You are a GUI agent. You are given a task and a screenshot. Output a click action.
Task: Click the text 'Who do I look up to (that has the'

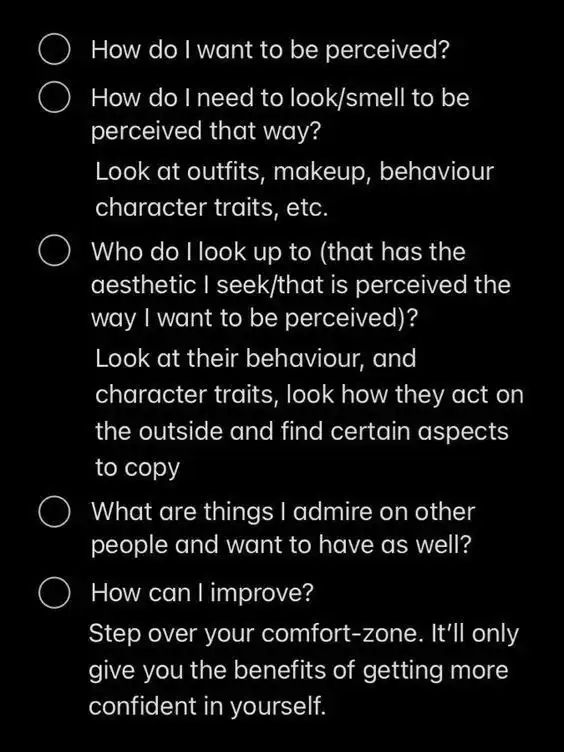(278, 252)
